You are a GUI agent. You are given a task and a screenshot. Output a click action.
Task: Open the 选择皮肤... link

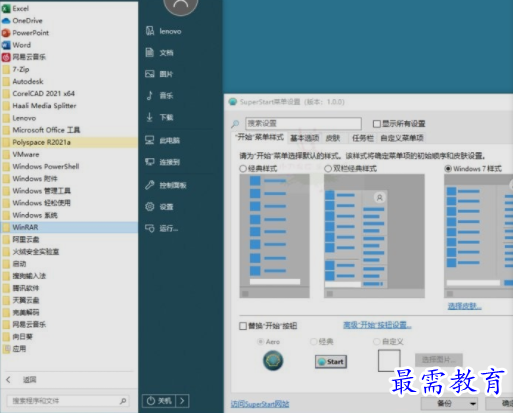[464, 306]
